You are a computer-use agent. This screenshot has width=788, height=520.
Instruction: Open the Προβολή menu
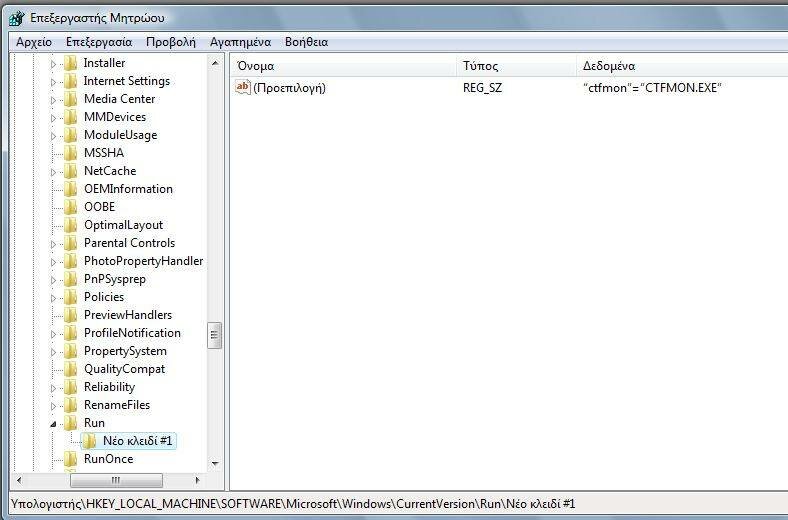point(171,42)
